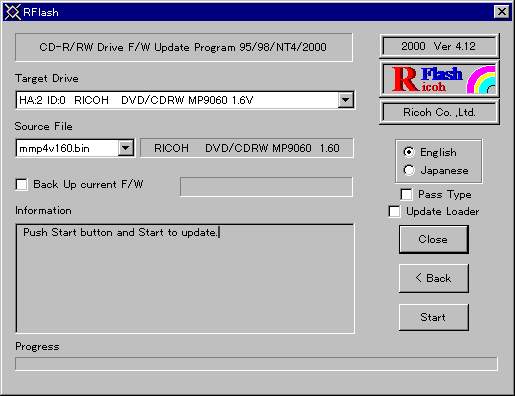Click the Close button
Viewport: 515px width, 396px height.
click(x=434, y=239)
